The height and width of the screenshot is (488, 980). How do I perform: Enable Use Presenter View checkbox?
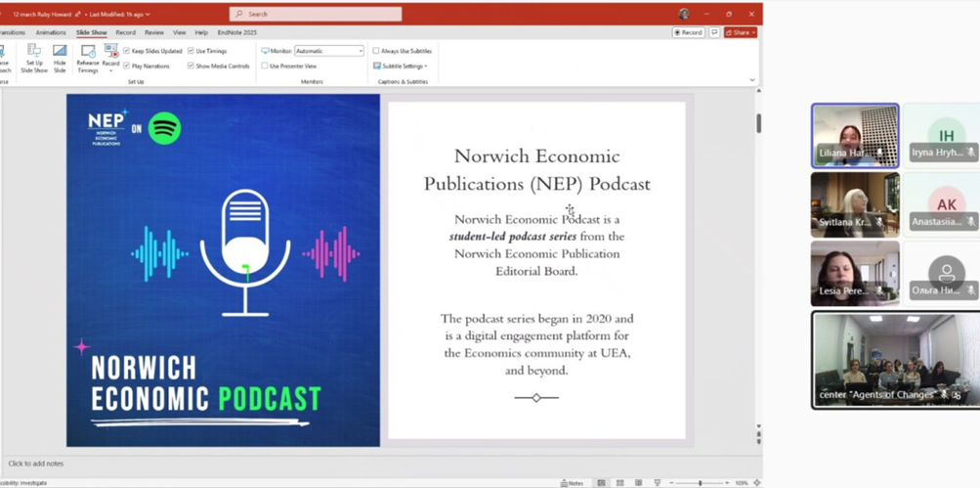click(265, 66)
